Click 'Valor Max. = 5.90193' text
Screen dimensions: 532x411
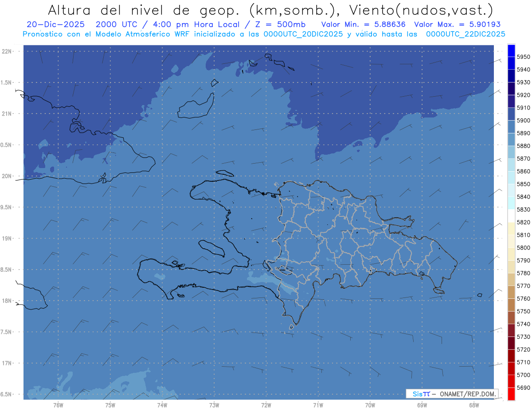458,25
